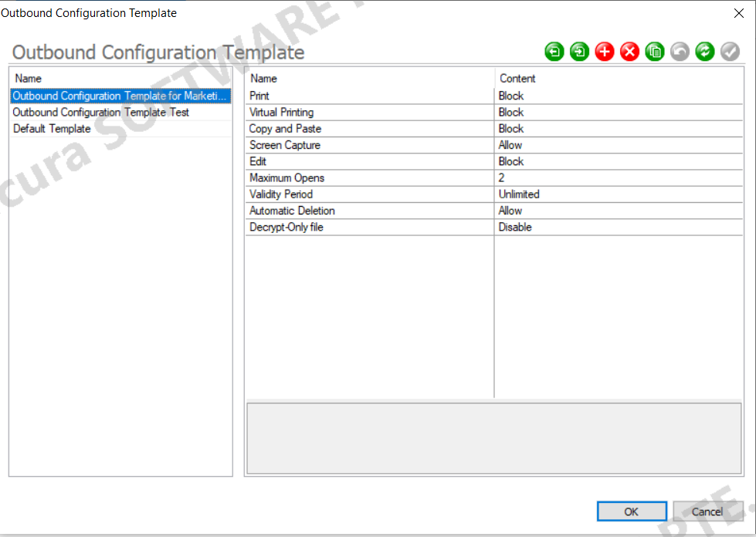The image size is (756, 537).
Task: Delete selected template using the red X icon
Action: pos(629,51)
